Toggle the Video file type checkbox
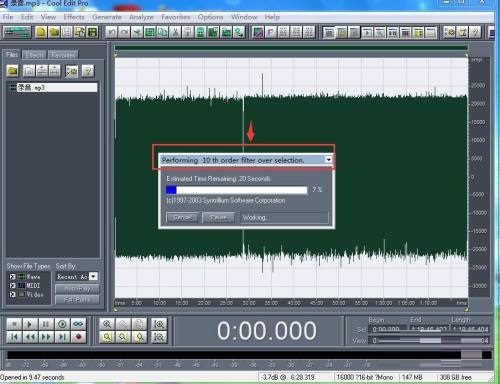 (12, 294)
